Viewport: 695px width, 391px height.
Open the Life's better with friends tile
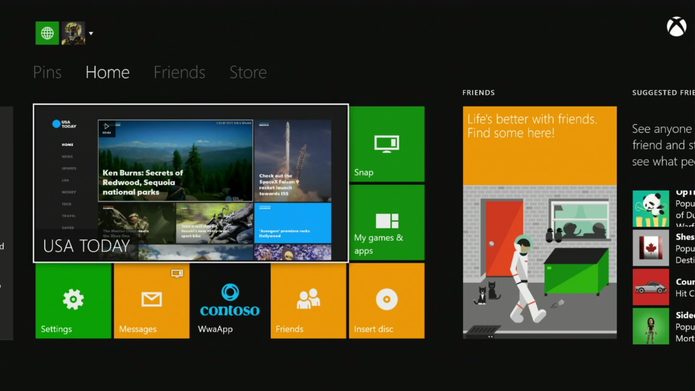[x=540, y=222]
